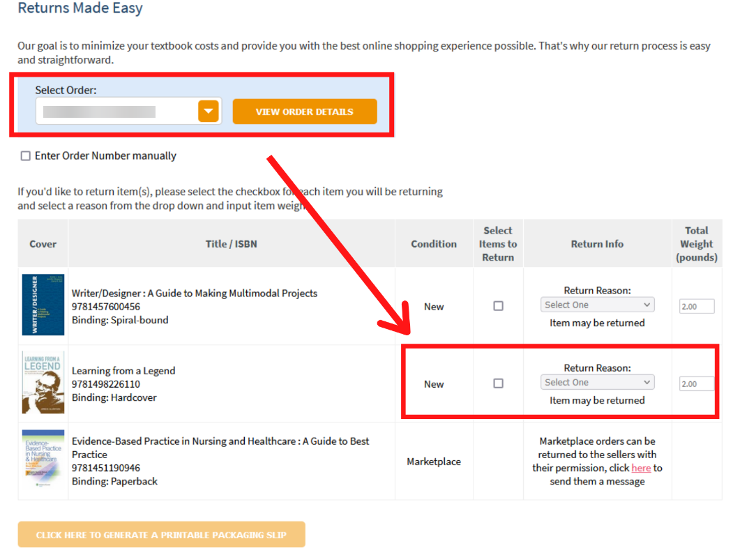
Task: Click the Total Weight (pounds) column header
Action: pos(697,244)
